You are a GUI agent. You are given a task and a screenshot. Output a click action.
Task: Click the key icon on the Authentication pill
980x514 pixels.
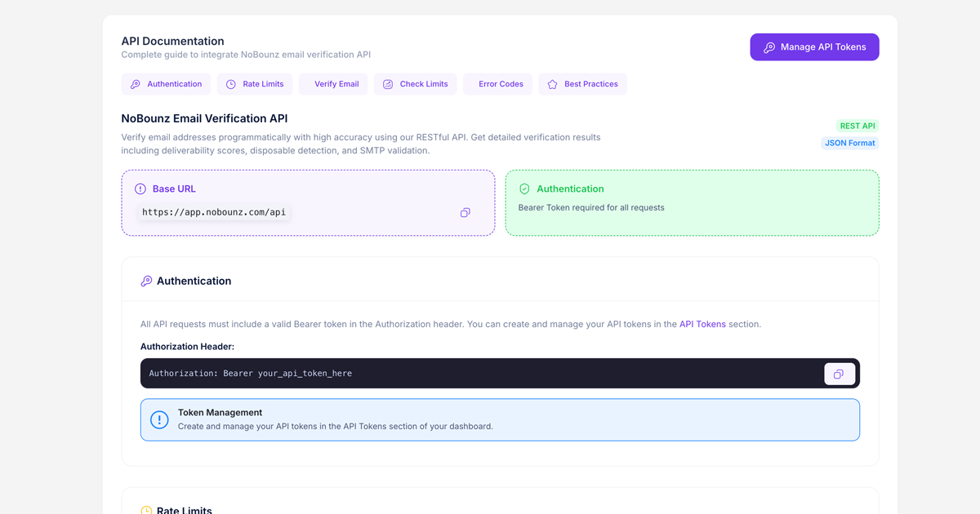pos(135,84)
